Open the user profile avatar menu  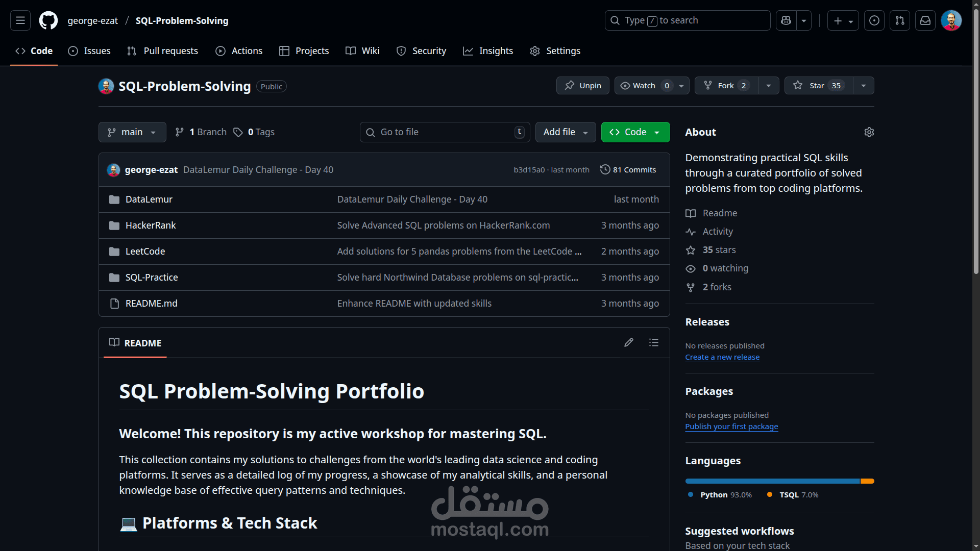tap(951, 20)
